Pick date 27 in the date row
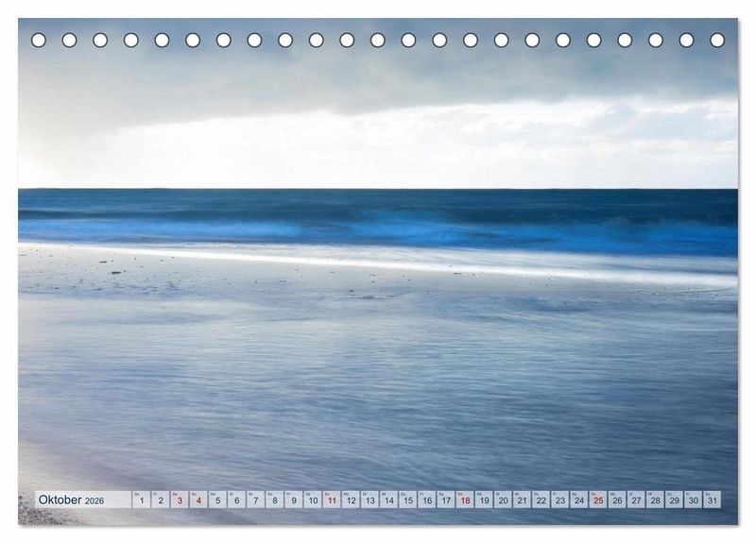The image size is (756, 543). click(636, 501)
